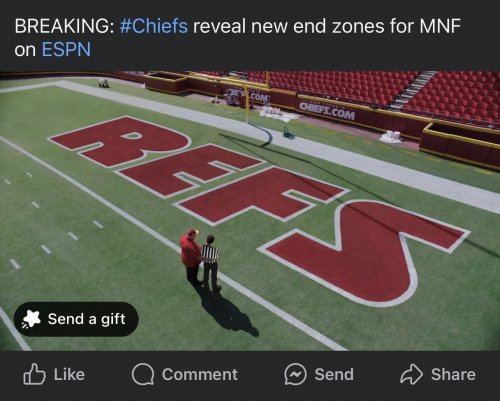Click the painted letter R in end zone
The height and width of the screenshot is (401, 500).
(x=120, y=141)
